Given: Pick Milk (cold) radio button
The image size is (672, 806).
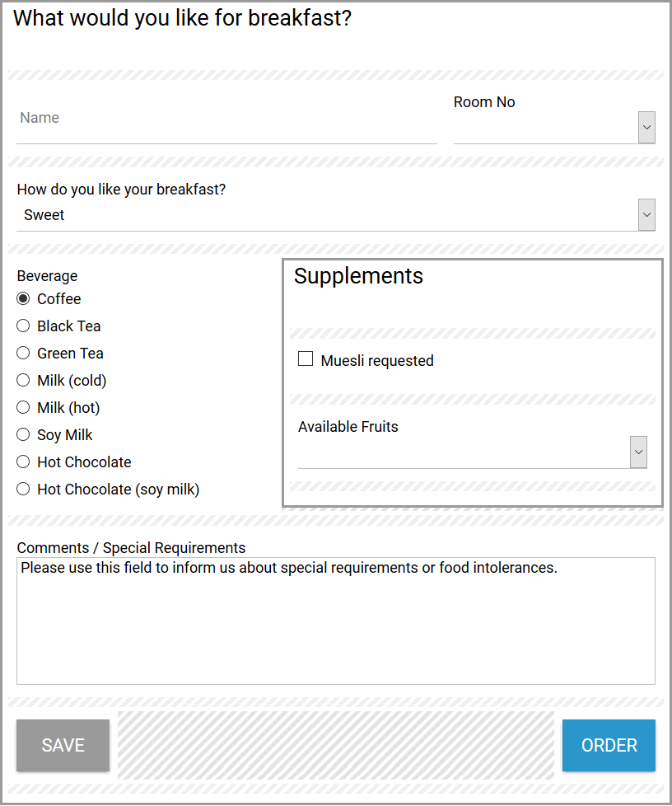Looking at the screenshot, I should tap(23, 380).
